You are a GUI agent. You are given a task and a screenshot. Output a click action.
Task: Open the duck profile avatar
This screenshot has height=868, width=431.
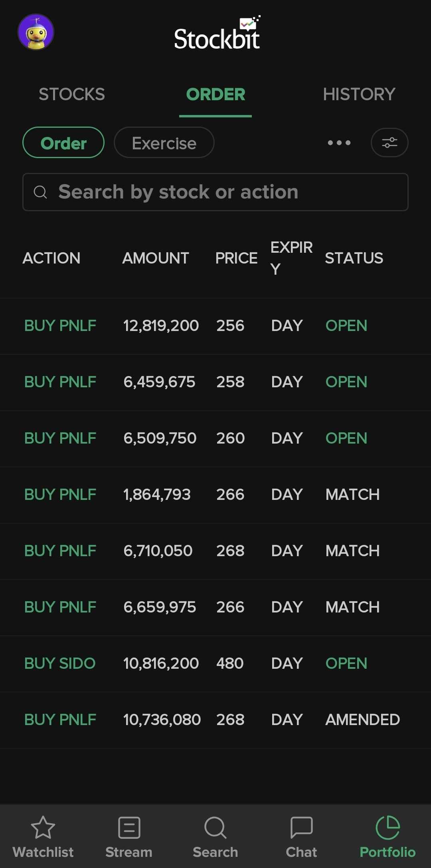click(36, 32)
